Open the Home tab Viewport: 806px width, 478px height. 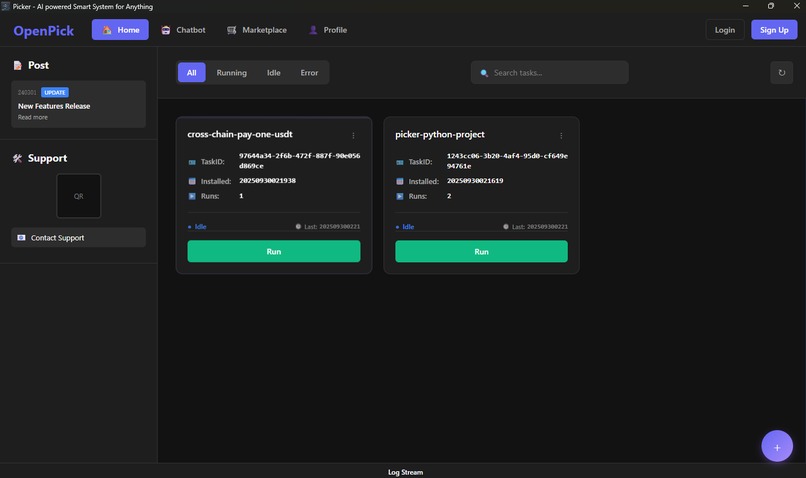point(120,30)
